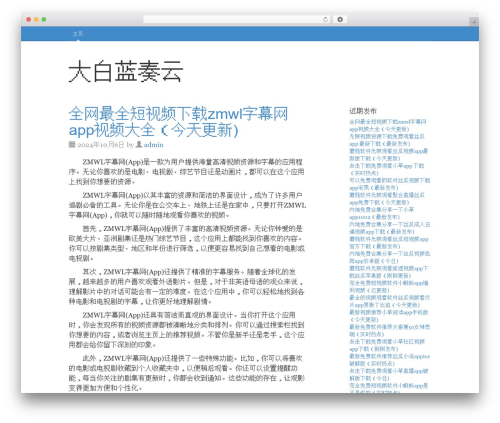Open sidebar link ending 丝瓜视频app最新版下载 (今天更新)
The image size is (500, 423).
389,155
